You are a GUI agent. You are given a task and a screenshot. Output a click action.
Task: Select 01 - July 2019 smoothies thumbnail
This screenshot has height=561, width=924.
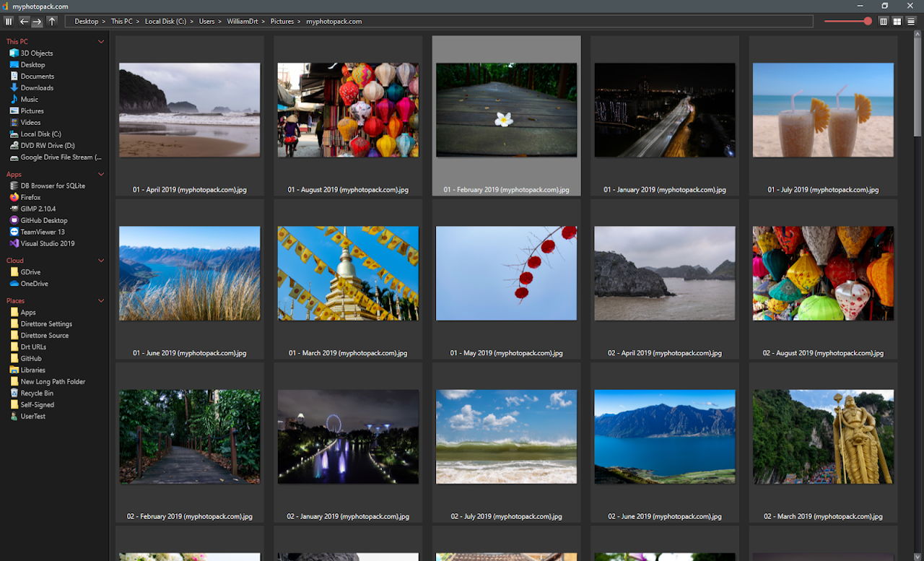coord(823,116)
